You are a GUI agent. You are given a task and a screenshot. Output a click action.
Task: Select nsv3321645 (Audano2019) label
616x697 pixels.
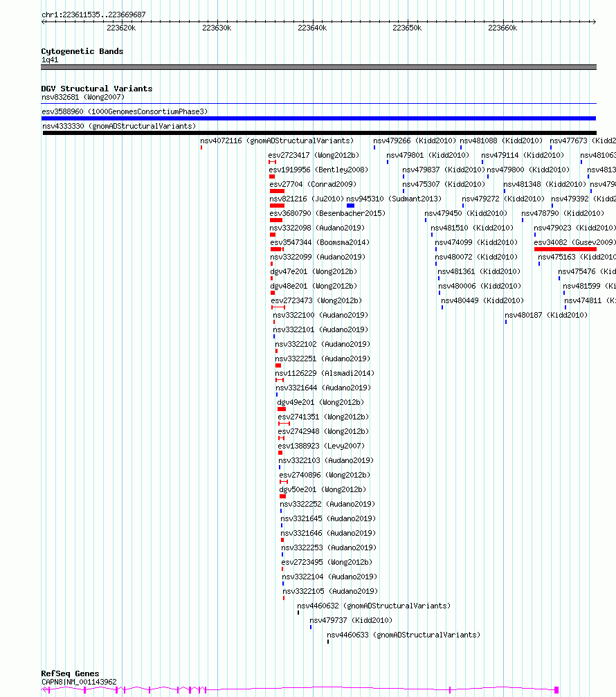click(x=328, y=518)
